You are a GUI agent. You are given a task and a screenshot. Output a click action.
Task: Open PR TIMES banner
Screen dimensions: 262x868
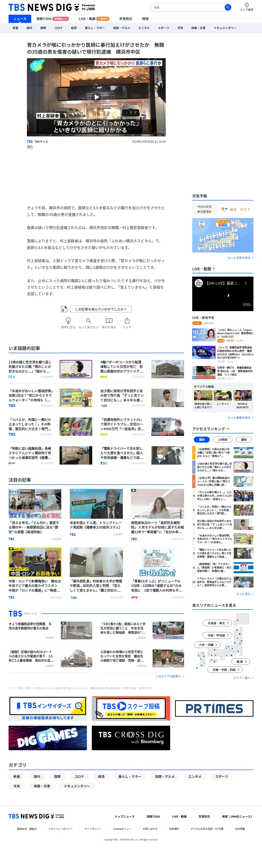pyautogui.click(x=214, y=709)
